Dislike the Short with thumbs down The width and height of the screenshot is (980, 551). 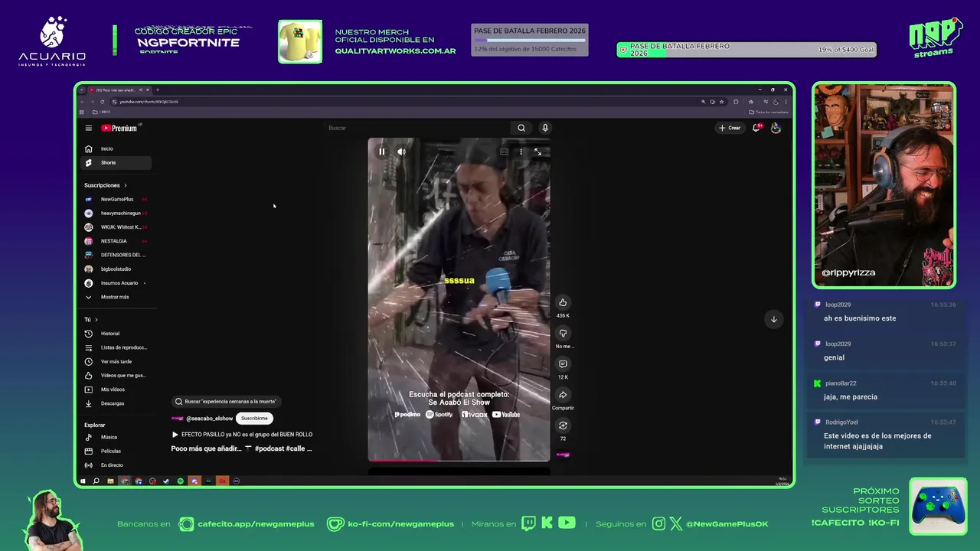(x=563, y=333)
